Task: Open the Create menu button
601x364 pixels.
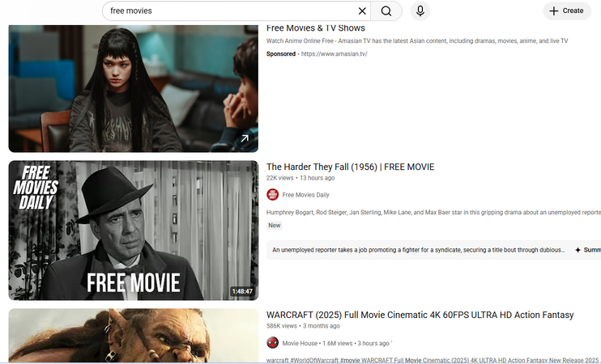Action: (566, 11)
